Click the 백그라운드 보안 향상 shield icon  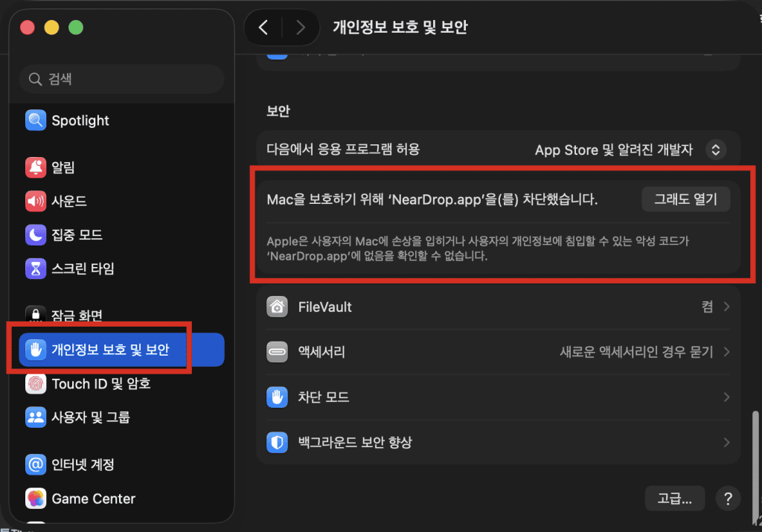coord(277,442)
